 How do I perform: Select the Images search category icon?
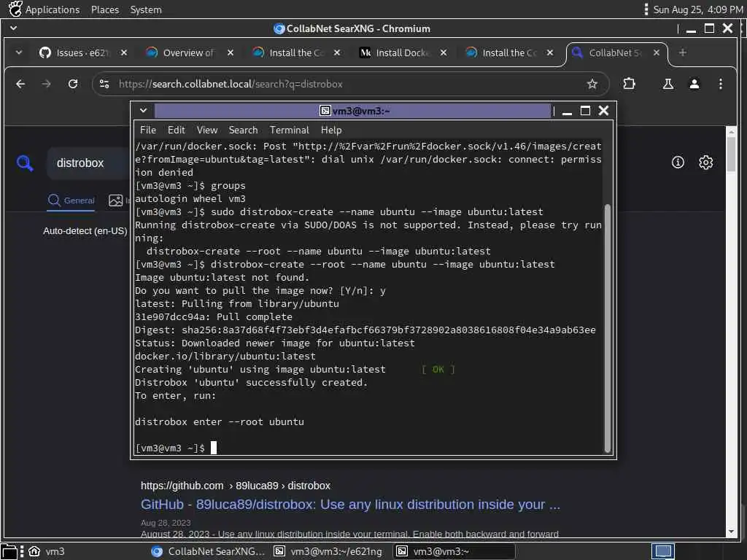(x=116, y=201)
